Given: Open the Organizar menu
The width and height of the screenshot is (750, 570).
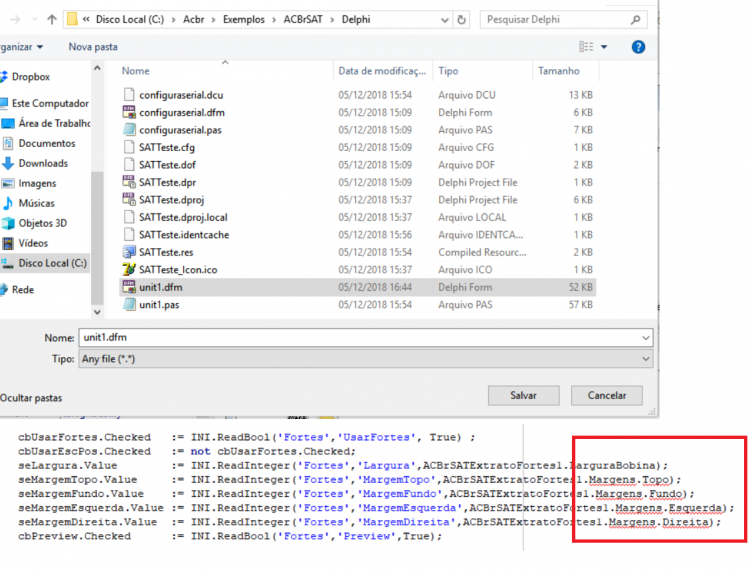Looking at the screenshot, I should pos(21,47).
